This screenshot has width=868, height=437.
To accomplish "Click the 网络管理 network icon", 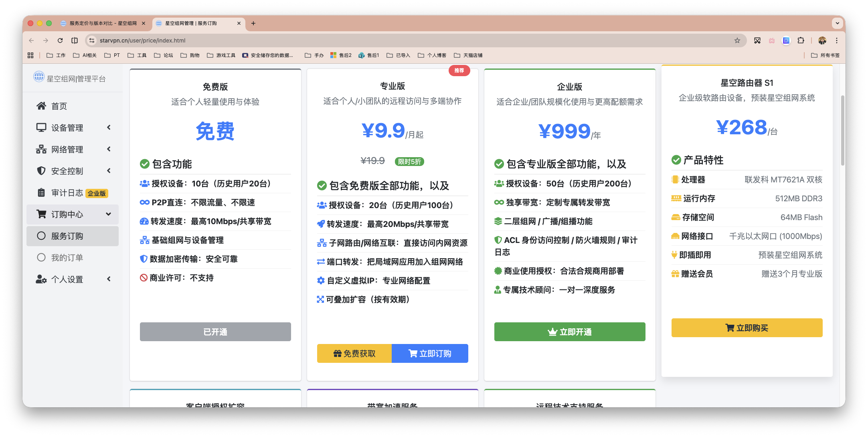I will (x=41, y=149).
